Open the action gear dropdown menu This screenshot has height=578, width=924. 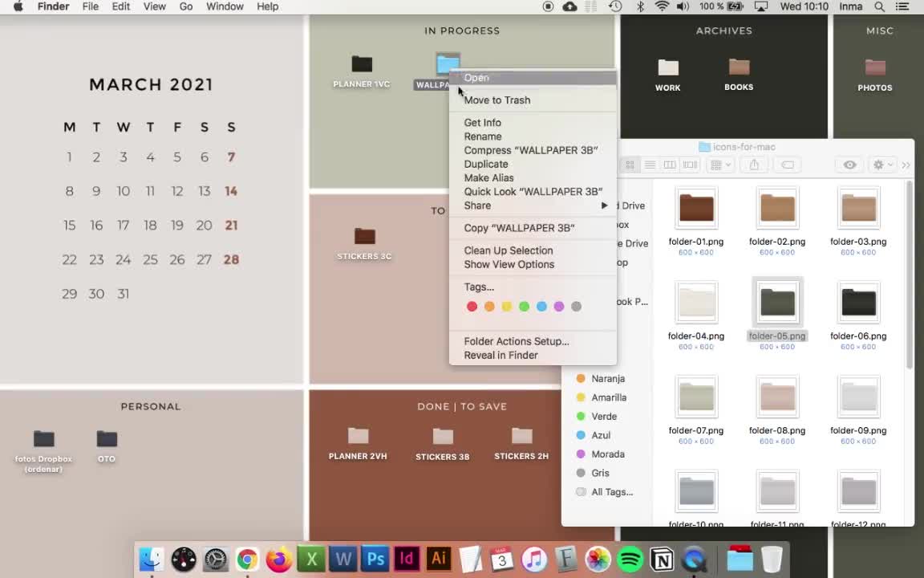pyautogui.click(x=879, y=165)
